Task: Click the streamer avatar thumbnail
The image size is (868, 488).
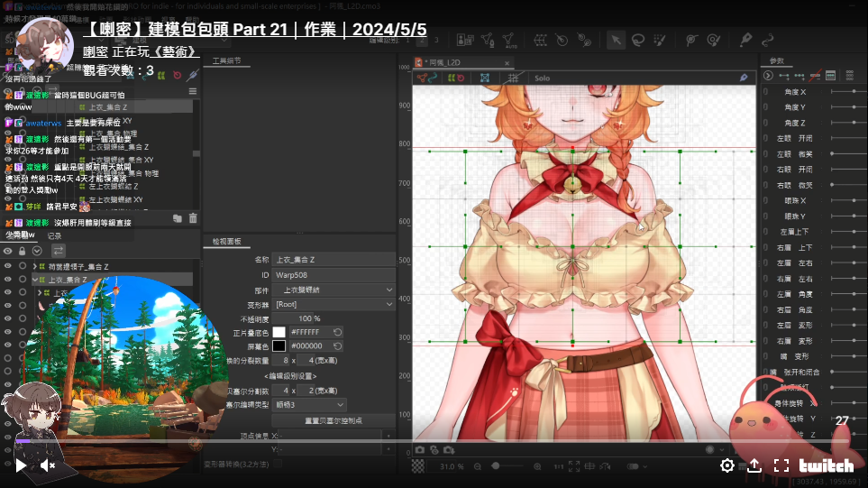Action: (x=45, y=47)
